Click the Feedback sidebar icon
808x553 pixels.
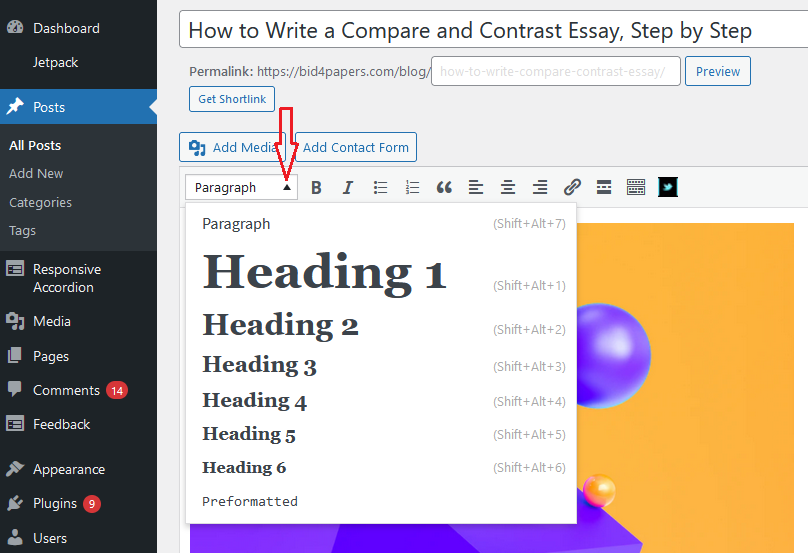pyautogui.click(x=15, y=424)
